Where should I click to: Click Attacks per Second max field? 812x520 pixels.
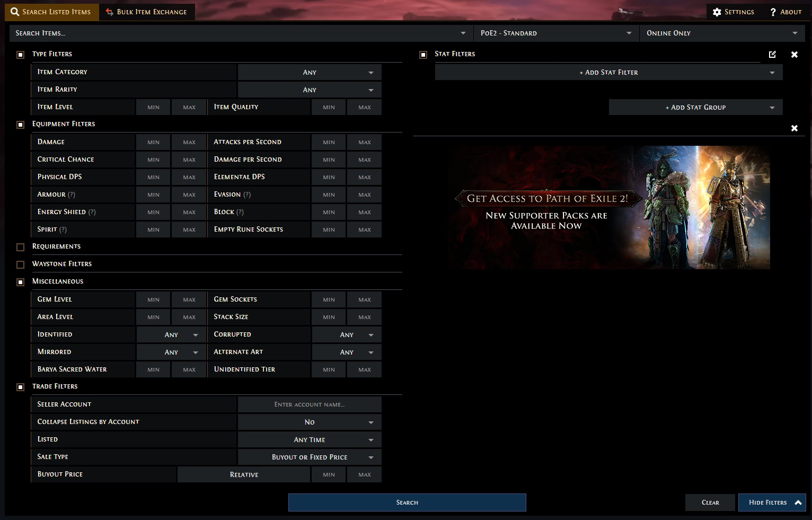pos(365,142)
